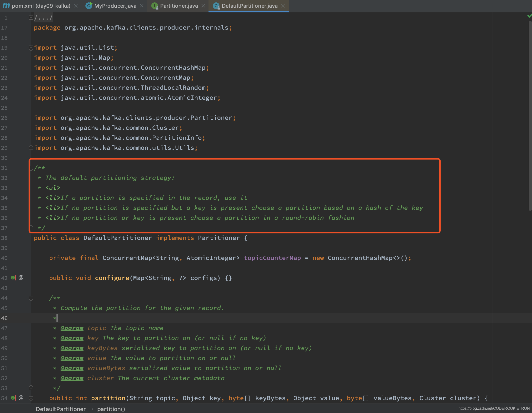Switch to the Partitioner.java tab

[x=179, y=5]
